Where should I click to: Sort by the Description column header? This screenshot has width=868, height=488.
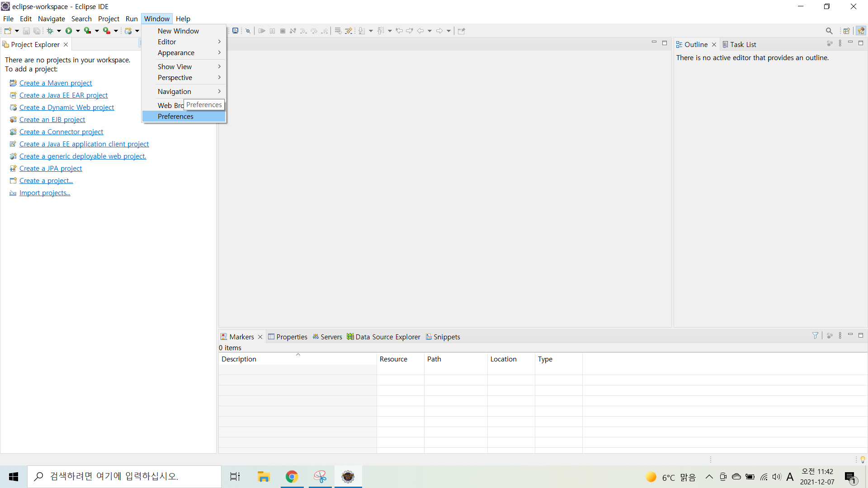point(297,359)
